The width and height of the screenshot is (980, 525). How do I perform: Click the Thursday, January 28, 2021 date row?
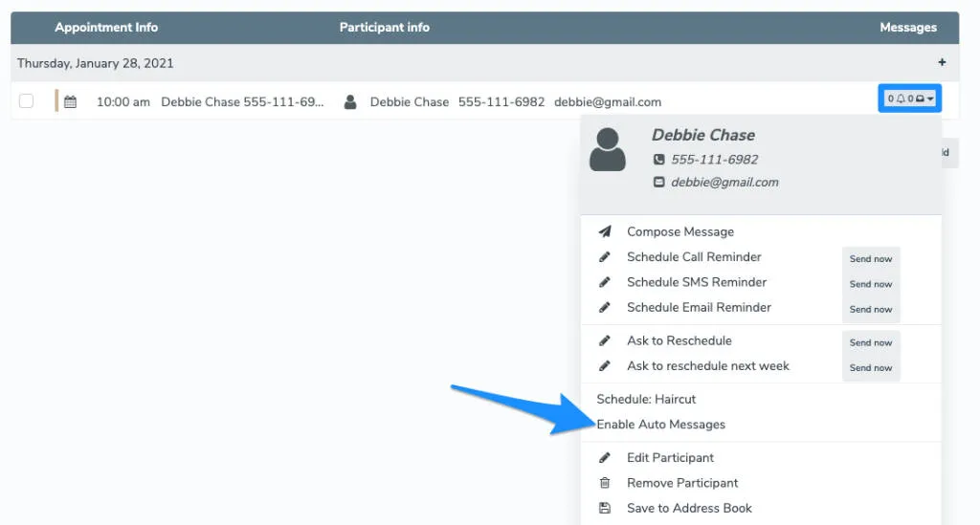(x=484, y=63)
